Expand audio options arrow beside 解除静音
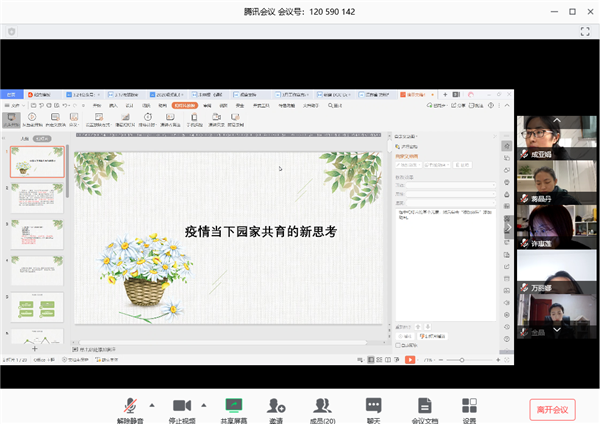The width and height of the screenshot is (600, 424). click(152, 405)
